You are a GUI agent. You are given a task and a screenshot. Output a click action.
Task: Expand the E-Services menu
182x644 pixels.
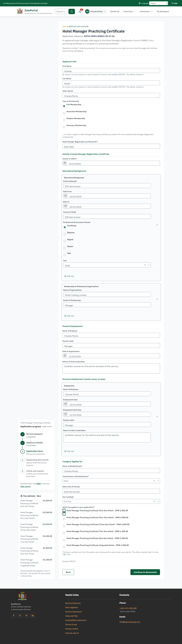tap(129, 11)
